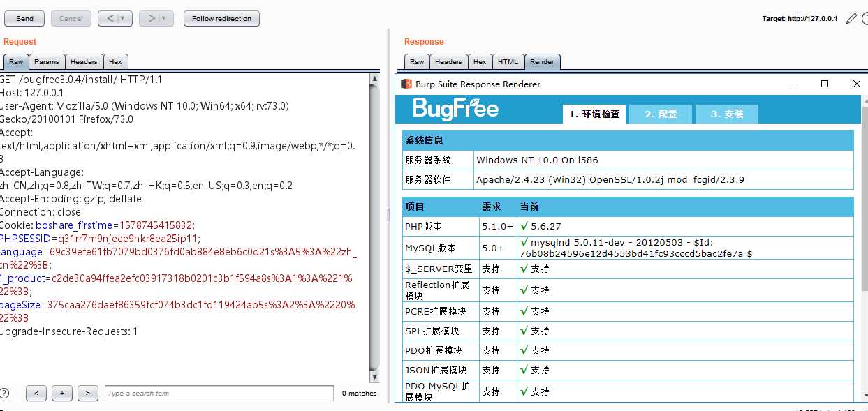Image resolution: width=868 pixels, height=411 pixels.
Task: Click the 当前 column header
Action: [x=529, y=207]
